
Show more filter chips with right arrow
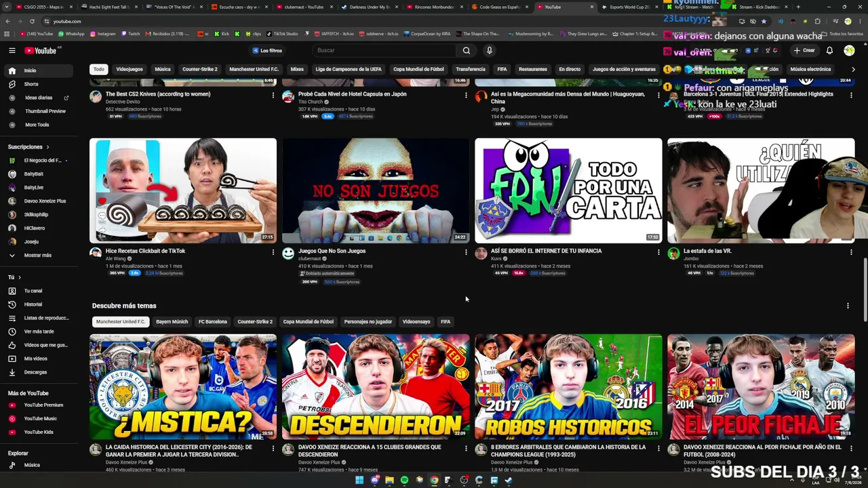point(853,69)
